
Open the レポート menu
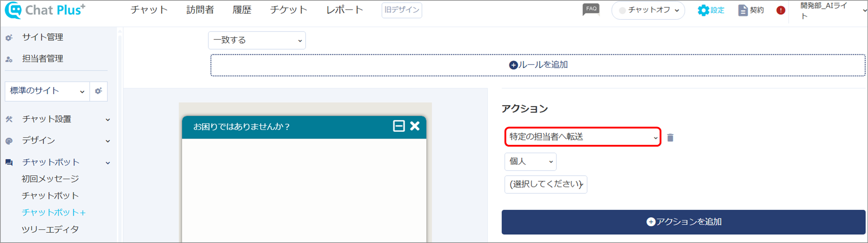(x=344, y=10)
